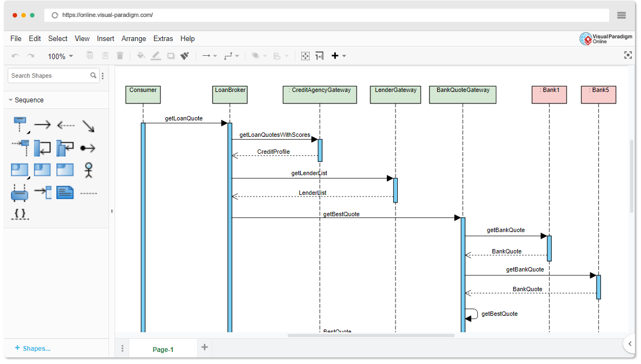Image resolution: width=641 pixels, height=364 pixels.
Task: Click the line color picker icon
Action: click(156, 55)
